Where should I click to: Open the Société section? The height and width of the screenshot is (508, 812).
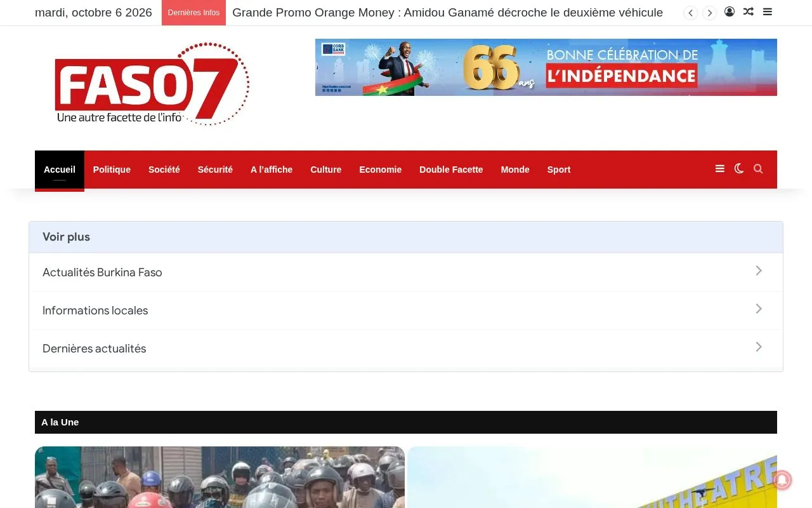tap(164, 170)
